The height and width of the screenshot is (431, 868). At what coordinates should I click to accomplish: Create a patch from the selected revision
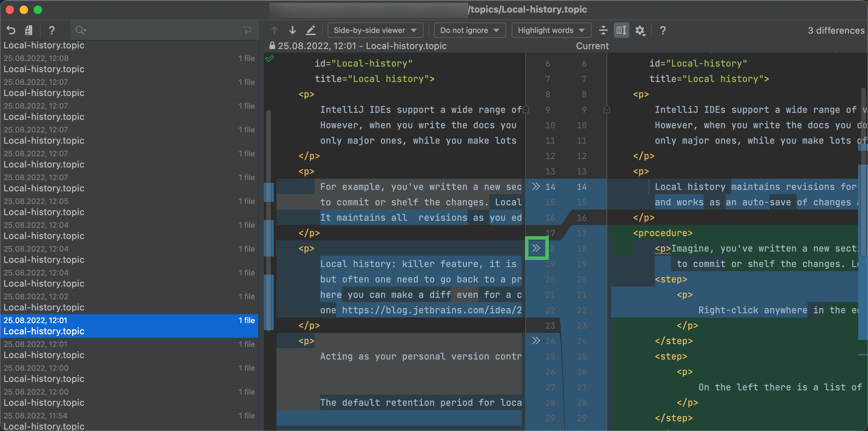pyautogui.click(x=29, y=30)
